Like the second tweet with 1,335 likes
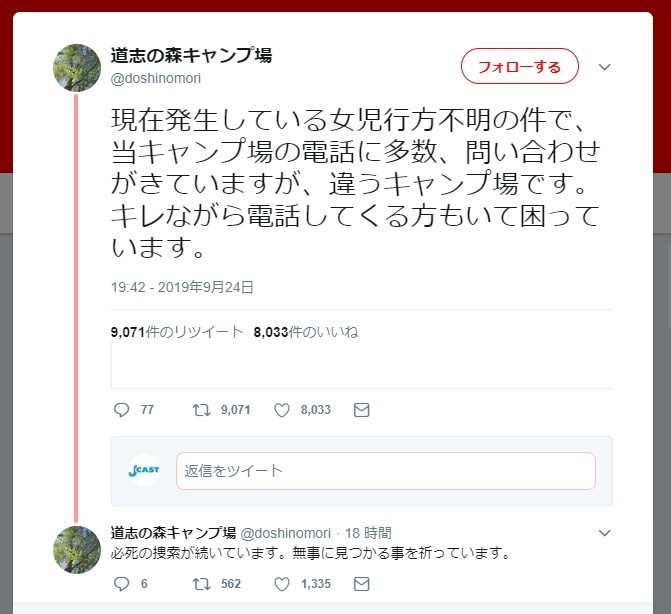 pos(282,584)
